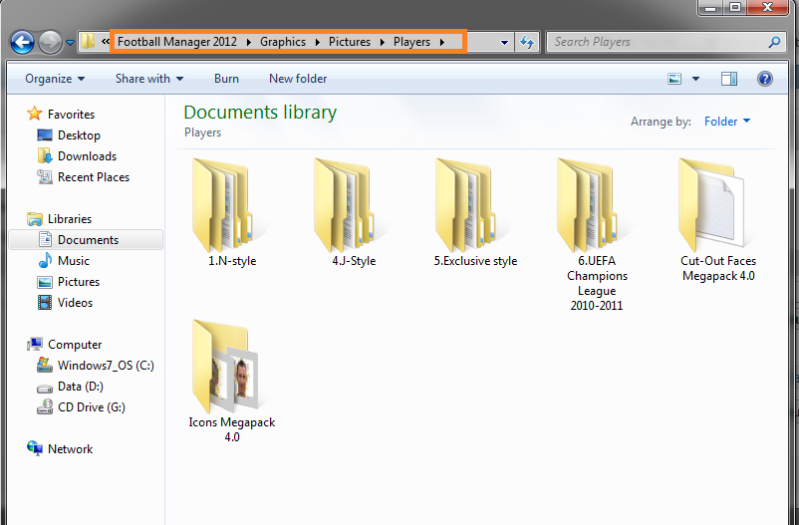Viewport: 799px width, 525px height.
Task: Click the folder icon in address bar
Action: tap(88, 41)
